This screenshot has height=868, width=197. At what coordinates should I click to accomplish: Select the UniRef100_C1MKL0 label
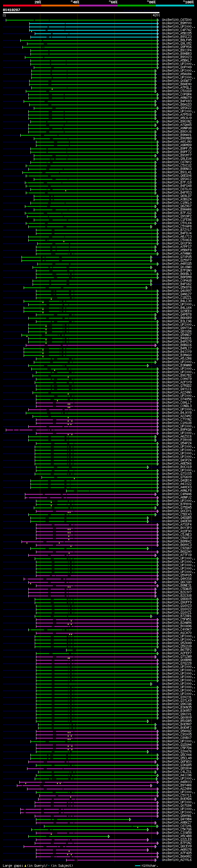tap(177, 203)
